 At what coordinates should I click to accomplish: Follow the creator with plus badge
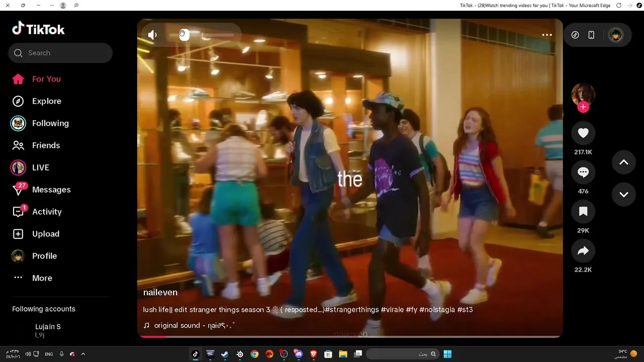click(583, 107)
